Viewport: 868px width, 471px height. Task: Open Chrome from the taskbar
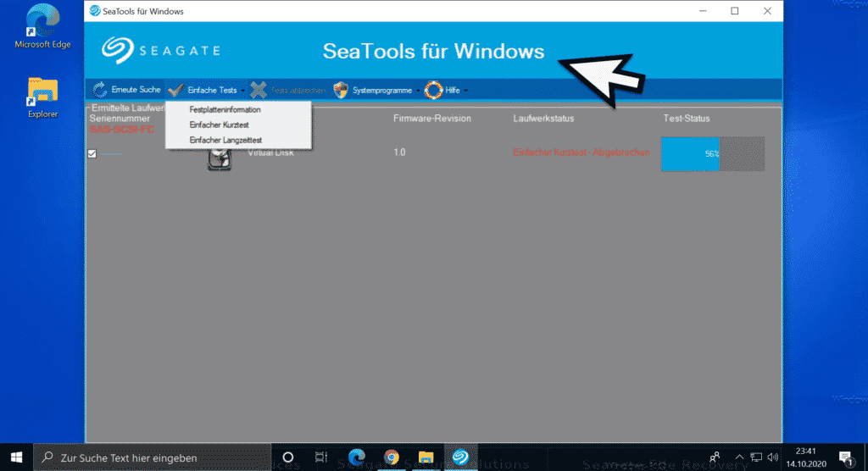pos(392,457)
